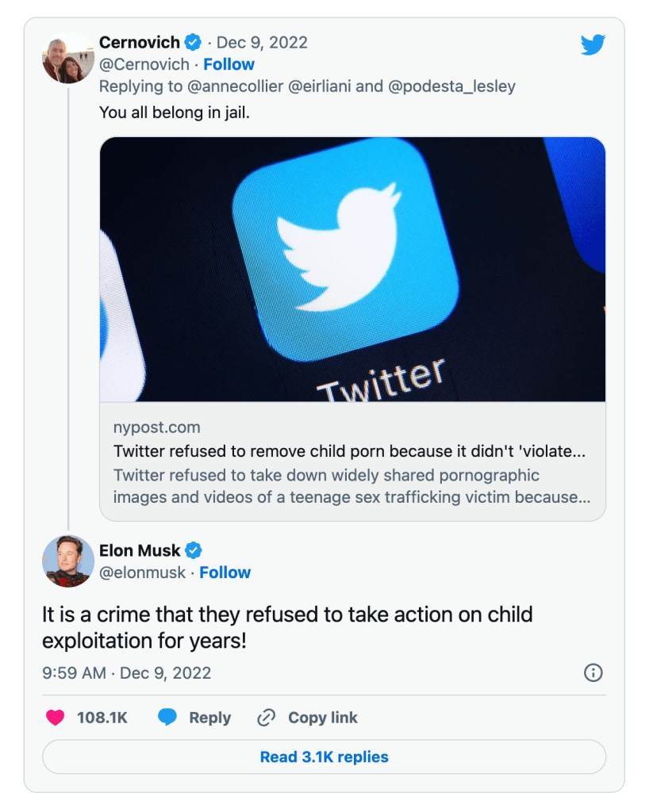This screenshot has width=653, height=812.
Task: Click the Twitter app image preview
Action: tap(352, 270)
